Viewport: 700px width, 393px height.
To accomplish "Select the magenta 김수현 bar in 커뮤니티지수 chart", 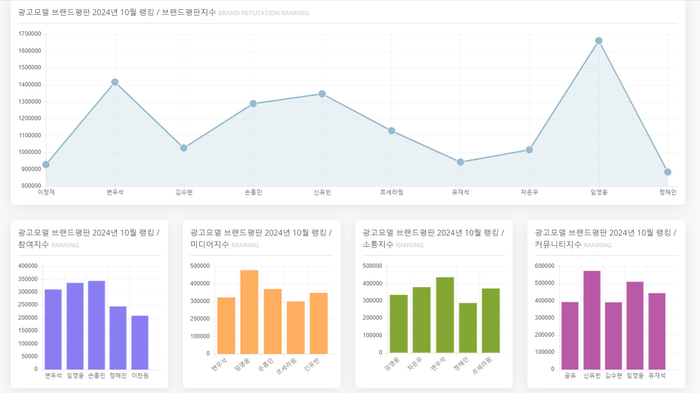I will pyautogui.click(x=613, y=336).
